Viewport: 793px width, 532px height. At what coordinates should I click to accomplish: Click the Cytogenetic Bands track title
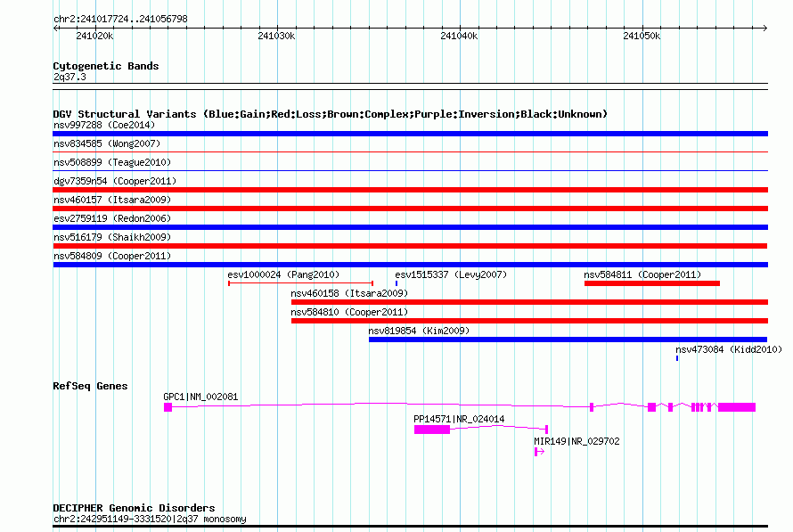(x=106, y=66)
